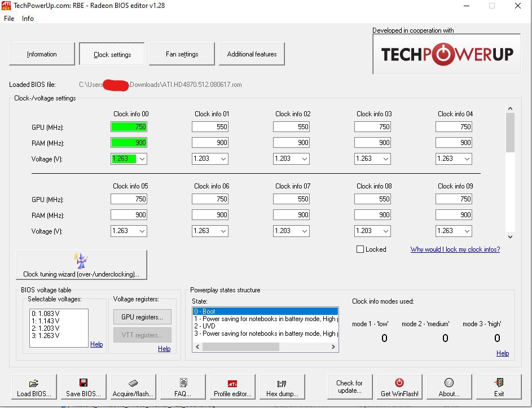Click Help link under Clock info modes
The width and height of the screenshot is (532, 408).
tap(503, 353)
